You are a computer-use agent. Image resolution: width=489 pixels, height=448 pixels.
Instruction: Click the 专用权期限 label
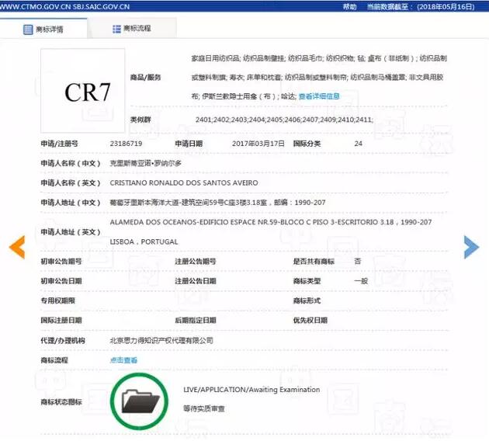(x=57, y=300)
